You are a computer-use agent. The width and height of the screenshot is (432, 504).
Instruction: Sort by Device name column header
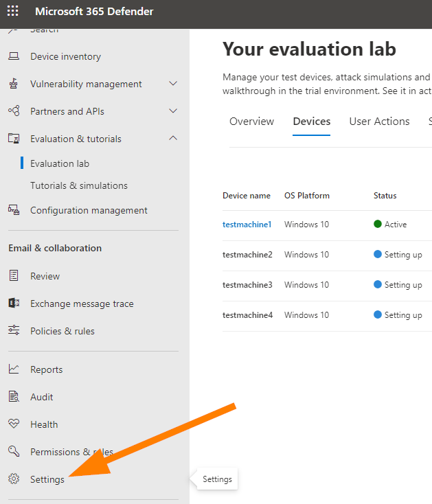247,196
